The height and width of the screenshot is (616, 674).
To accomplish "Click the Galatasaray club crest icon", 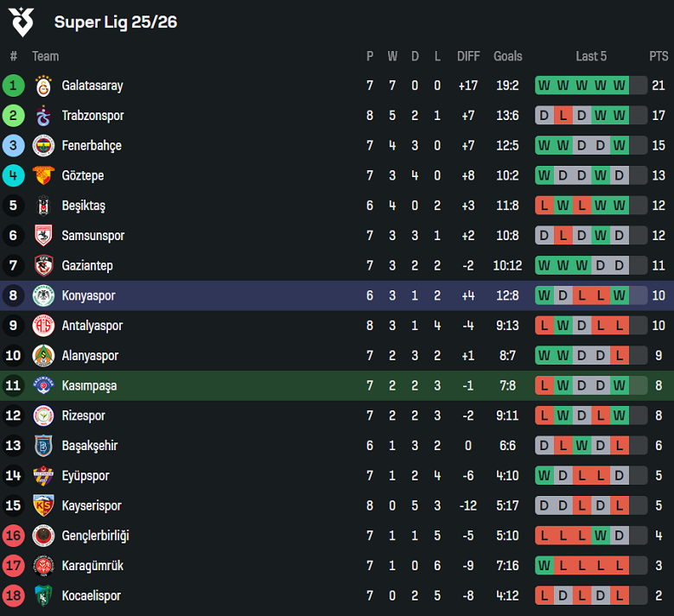I will 43,86.
